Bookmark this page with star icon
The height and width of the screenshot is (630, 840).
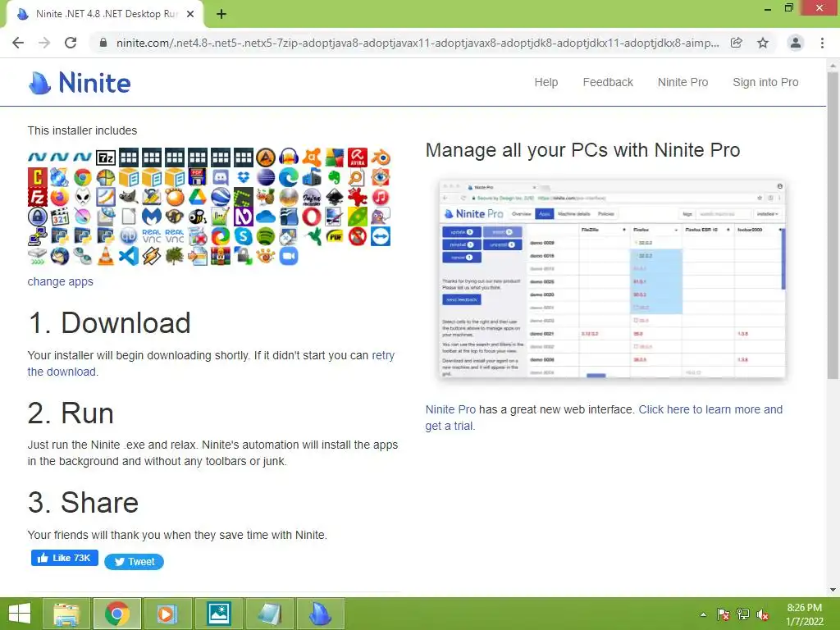[763, 43]
